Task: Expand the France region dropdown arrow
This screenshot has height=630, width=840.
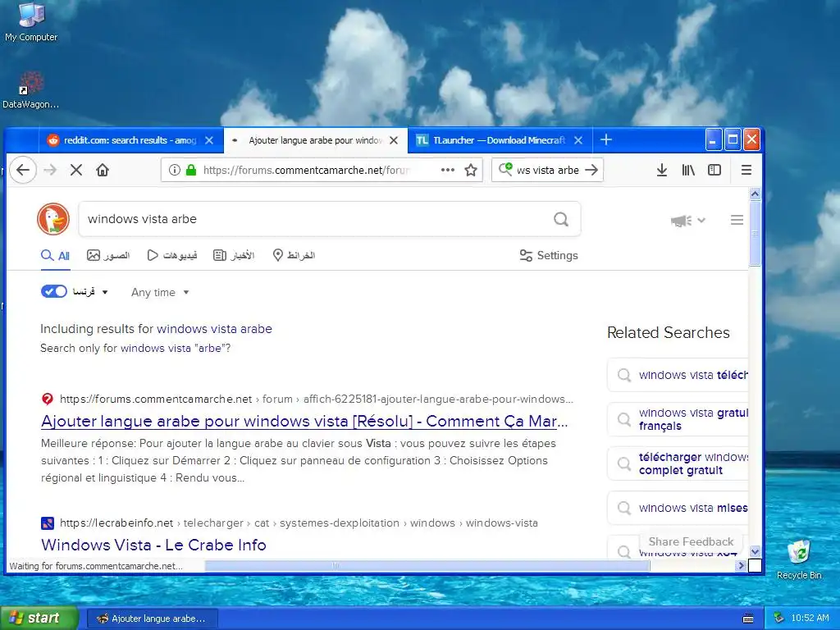Action: click(x=105, y=292)
